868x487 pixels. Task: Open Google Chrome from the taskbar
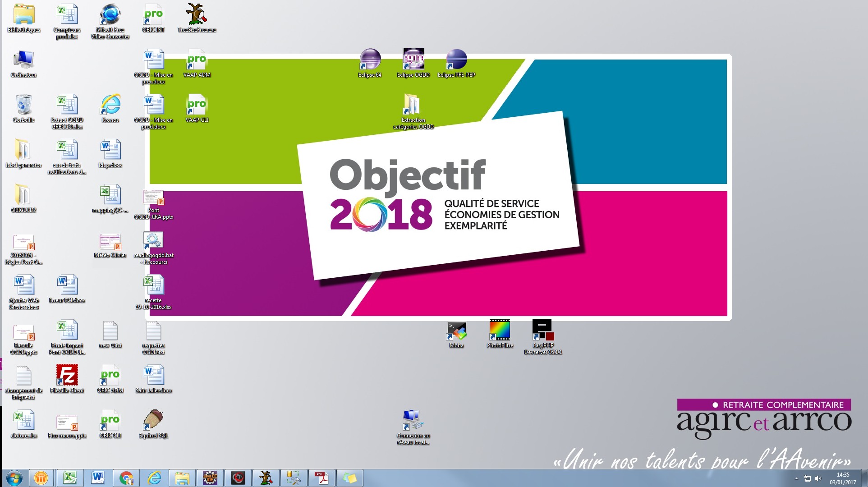tap(126, 478)
